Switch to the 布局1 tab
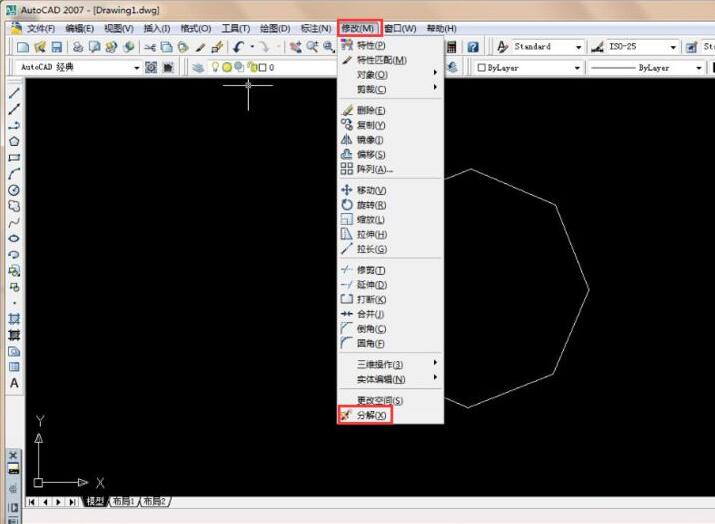 (x=124, y=501)
